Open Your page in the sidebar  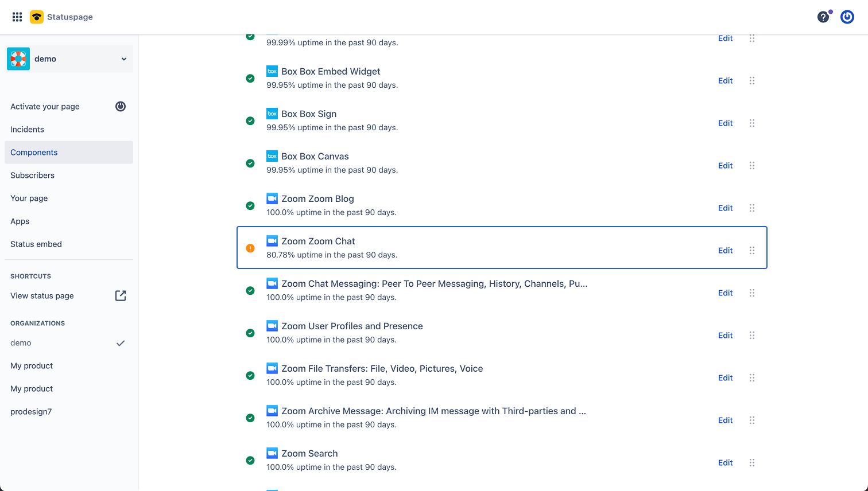click(69, 198)
